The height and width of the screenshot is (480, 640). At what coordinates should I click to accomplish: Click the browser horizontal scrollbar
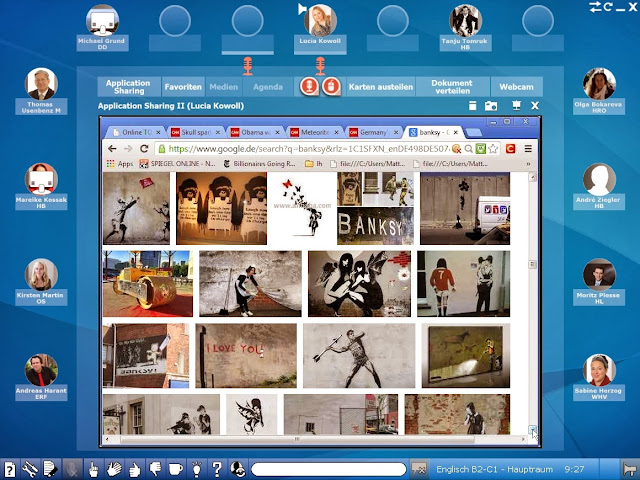pyautogui.click(x=297, y=440)
